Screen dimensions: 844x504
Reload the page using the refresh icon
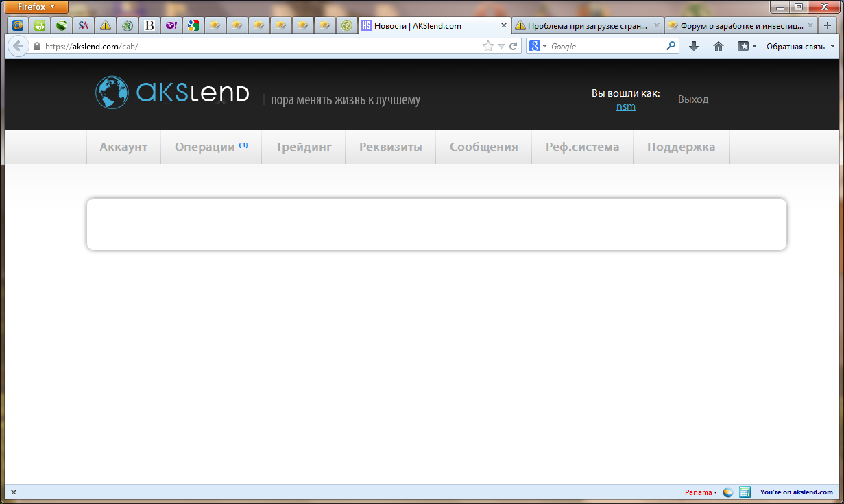[x=513, y=47]
